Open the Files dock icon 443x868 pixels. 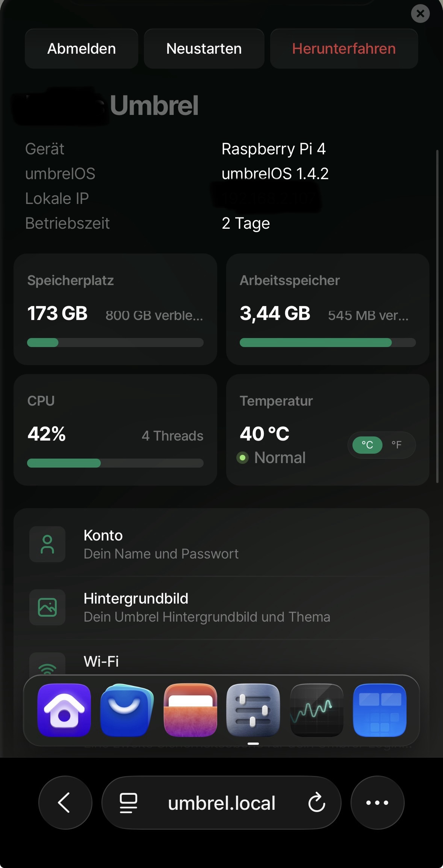click(x=191, y=710)
